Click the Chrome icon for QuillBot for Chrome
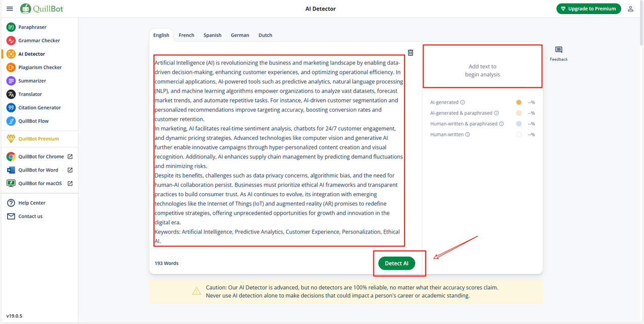Image resolution: width=644 pixels, height=324 pixels. click(11, 156)
